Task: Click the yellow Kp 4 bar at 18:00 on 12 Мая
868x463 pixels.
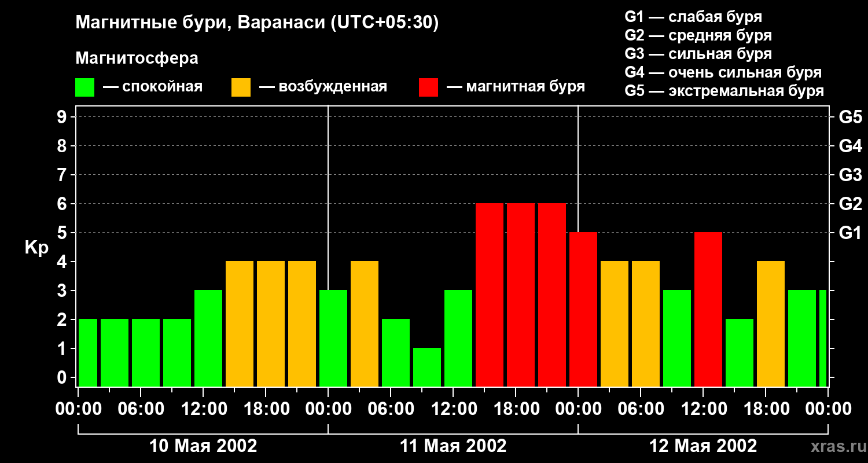Action: (771, 324)
